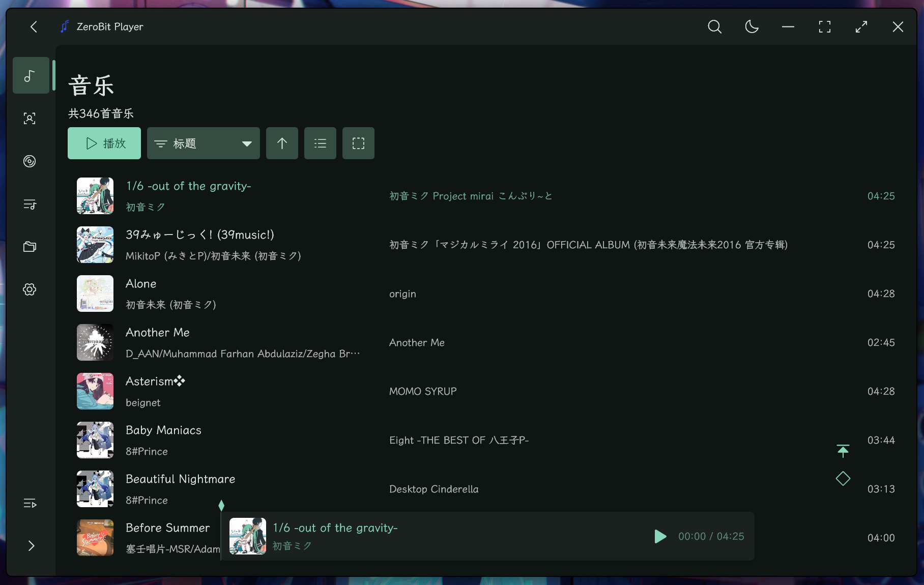Click album cover of Alone
The height and width of the screenshot is (585, 924).
95,294
